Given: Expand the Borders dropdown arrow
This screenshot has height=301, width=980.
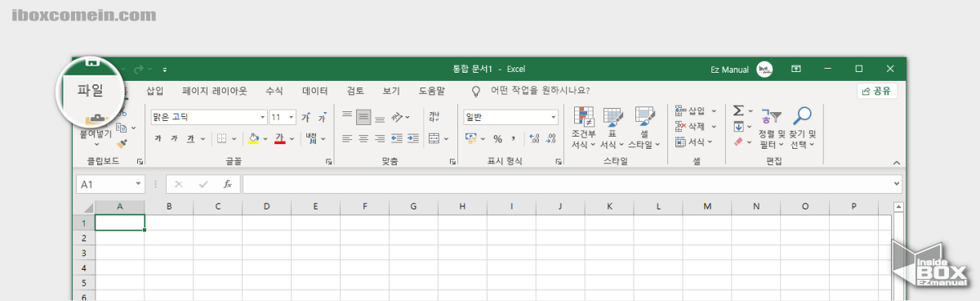Looking at the screenshot, I should coord(234,139).
